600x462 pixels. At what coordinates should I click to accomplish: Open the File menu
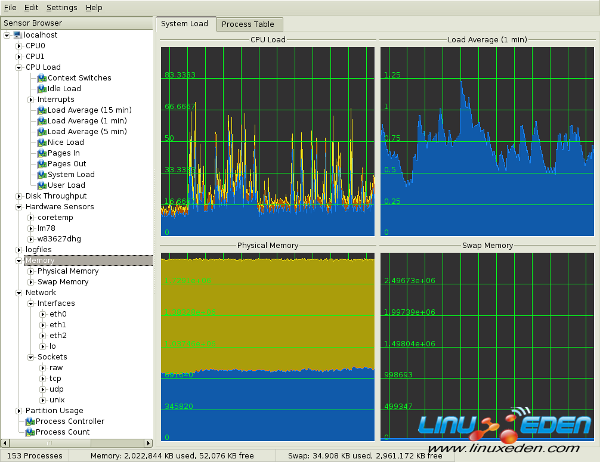(10, 8)
